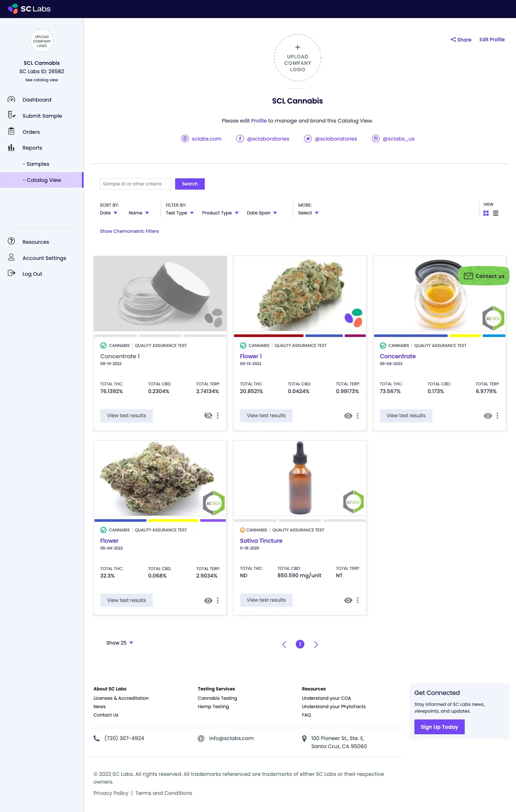The image size is (516, 812).
Task: Go to Orders in sidebar
Action: pyautogui.click(x=31, y=132)
